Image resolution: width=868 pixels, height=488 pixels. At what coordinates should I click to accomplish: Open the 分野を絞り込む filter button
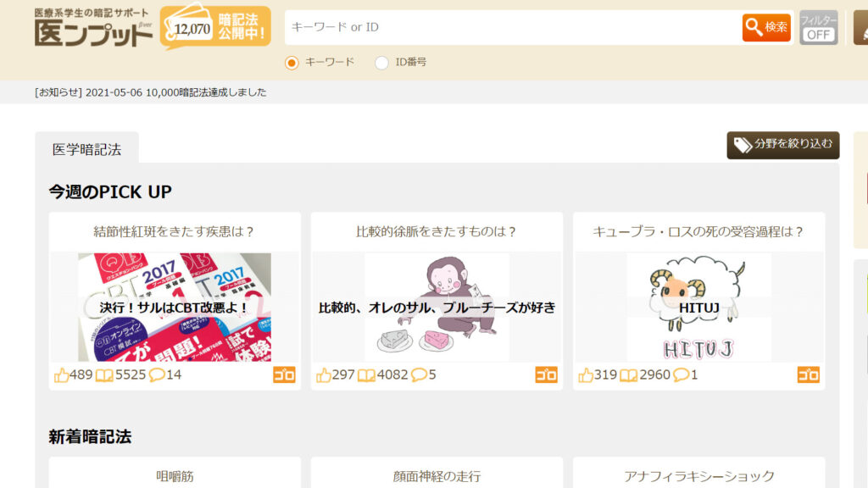pos(782,145)
